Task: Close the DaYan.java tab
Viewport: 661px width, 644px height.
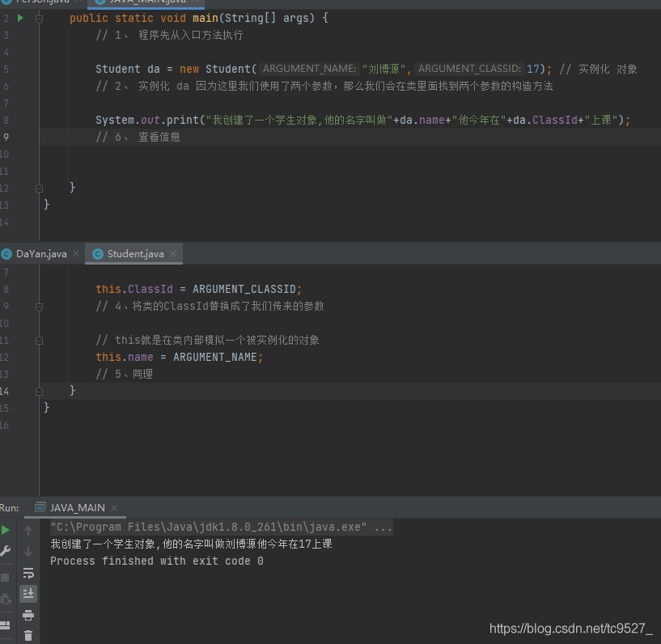Action: (x=76, y=253)
